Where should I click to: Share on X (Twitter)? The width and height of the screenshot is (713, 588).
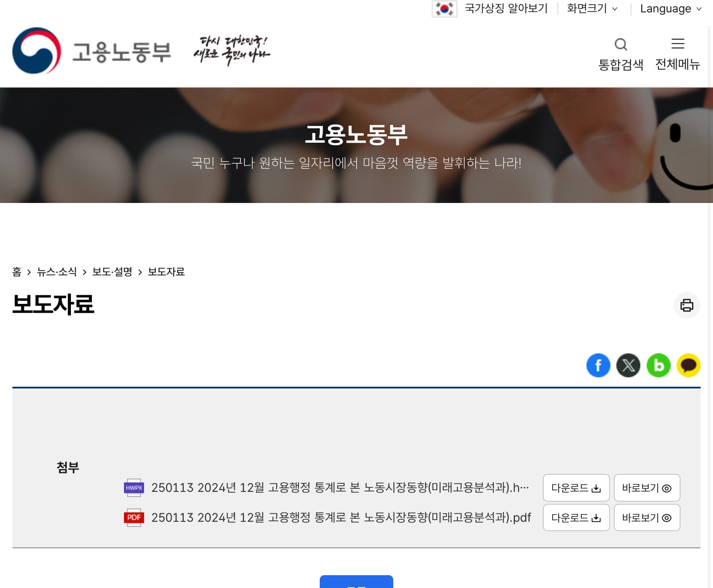tap(628, 365)
